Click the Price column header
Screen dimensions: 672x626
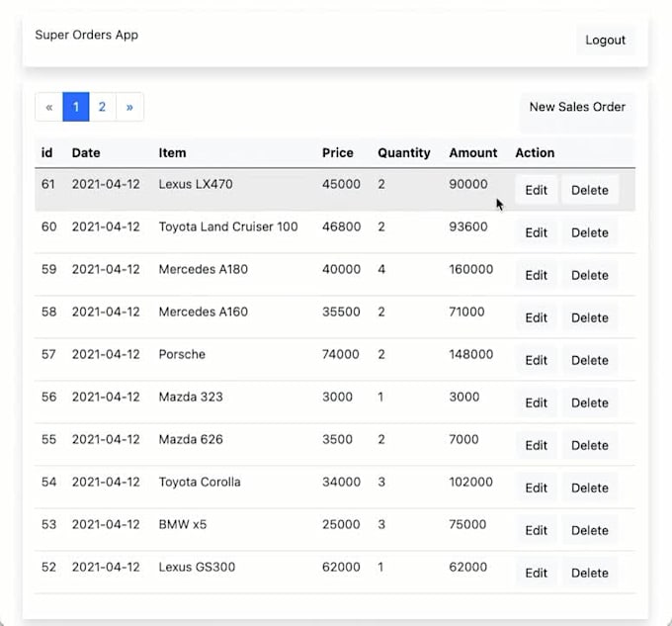(338, 152)
